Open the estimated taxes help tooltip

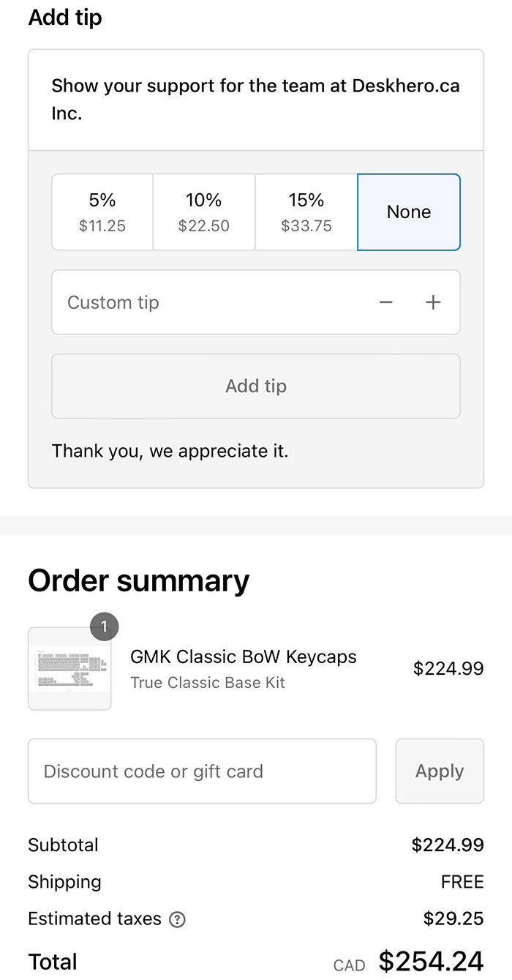[x=176, y=919]
